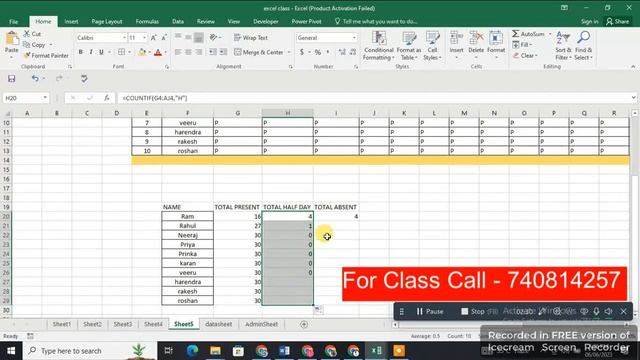Apply yellow Fill Color
This screenshot has width=640, height=360.
[x=142, y=52]
